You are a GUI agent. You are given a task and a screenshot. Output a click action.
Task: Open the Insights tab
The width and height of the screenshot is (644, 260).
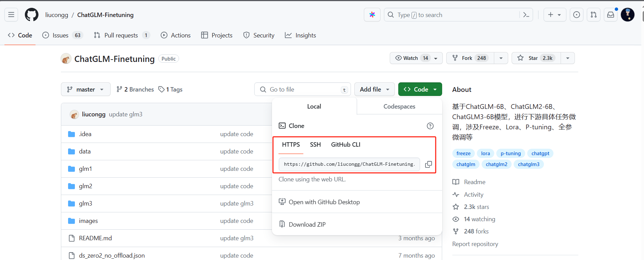[x=301, y=35]
